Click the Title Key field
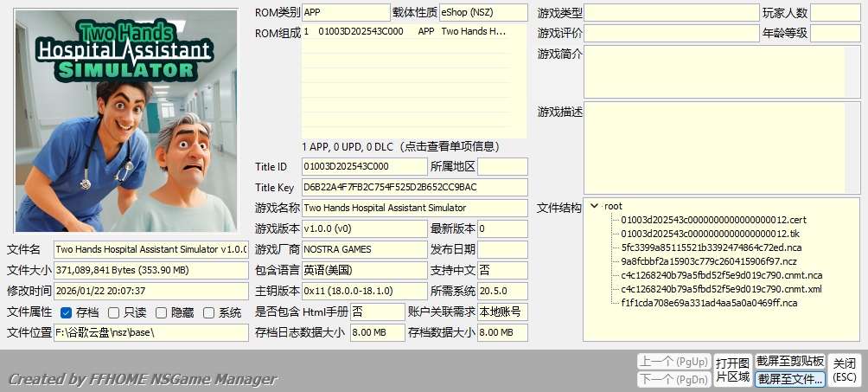The height and width of the screenshot is (392, 868). [x=414, y=187]
